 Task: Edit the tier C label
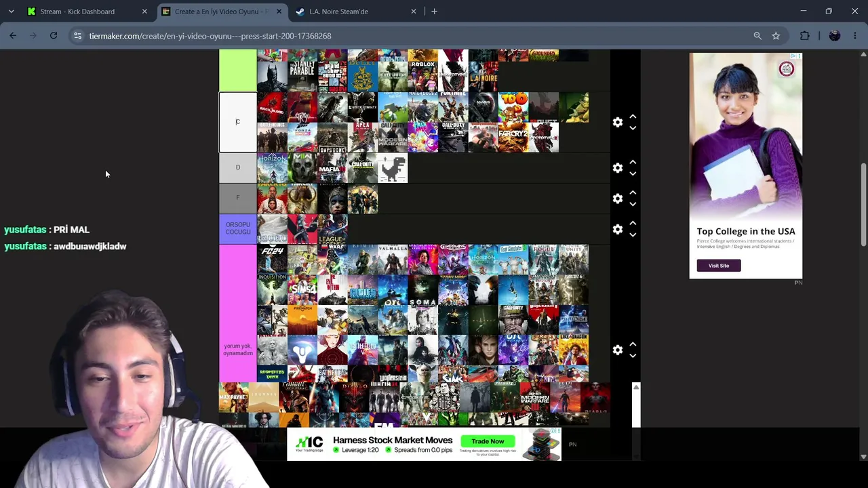(237, 122)
